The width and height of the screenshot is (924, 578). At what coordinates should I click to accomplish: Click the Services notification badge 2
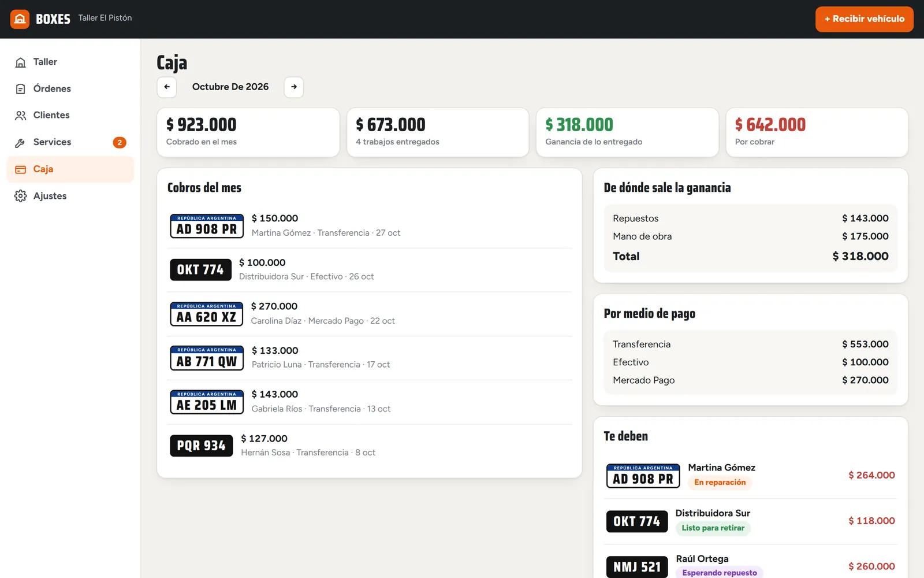[120, 142]
